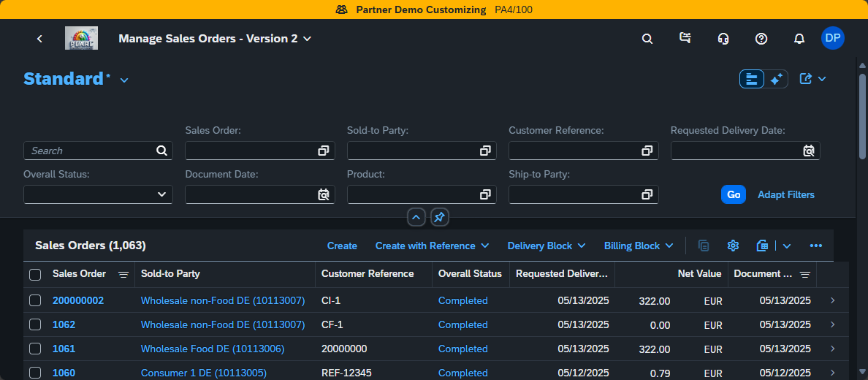The image size is (868, 380).
Task: Open sales order 1061 link
Action: click(64, 349)
